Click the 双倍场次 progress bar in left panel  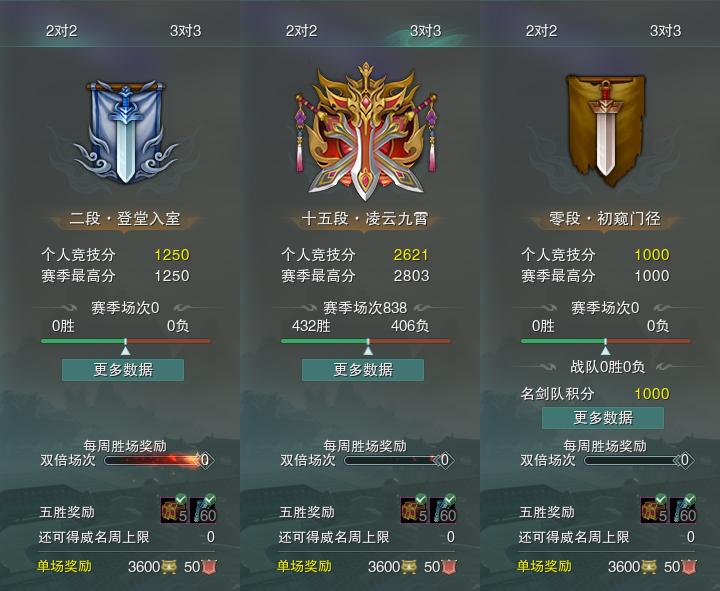[x=152, y=460]
